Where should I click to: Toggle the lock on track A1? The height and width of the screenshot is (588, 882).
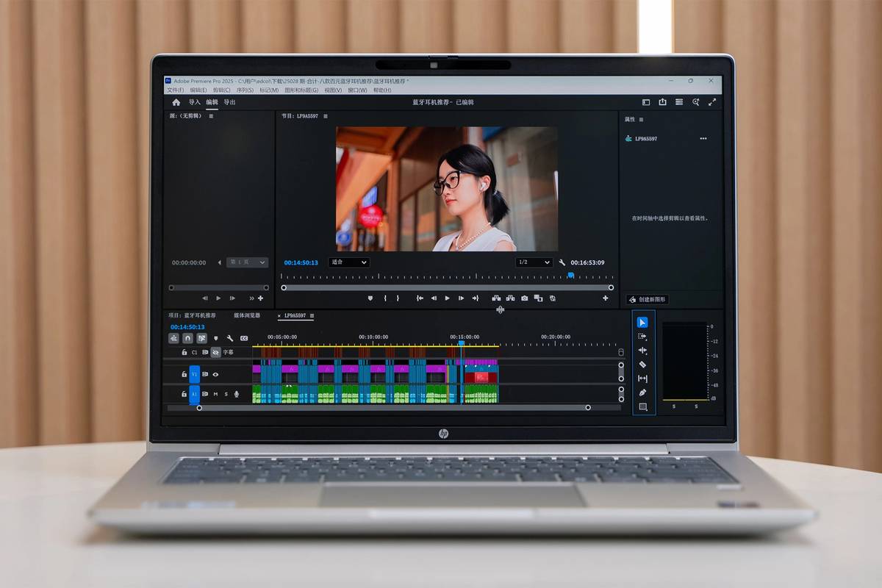(x=184, y=394)
